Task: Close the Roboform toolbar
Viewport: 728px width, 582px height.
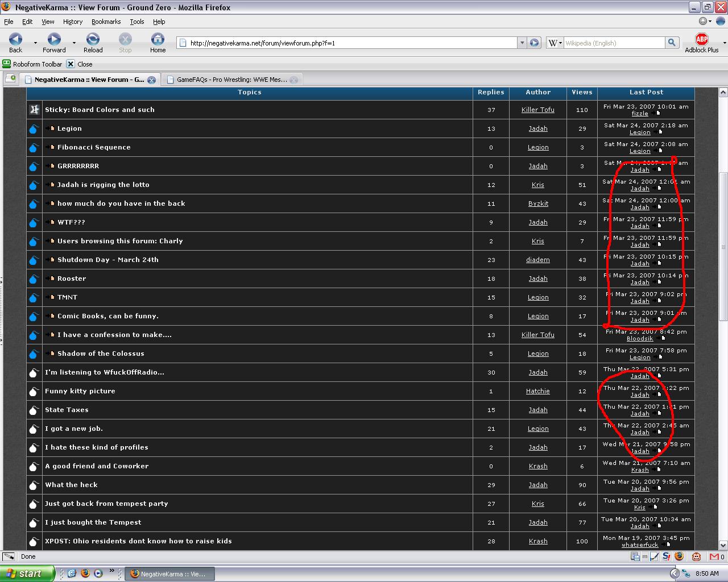Action: (x=71, y=64)
